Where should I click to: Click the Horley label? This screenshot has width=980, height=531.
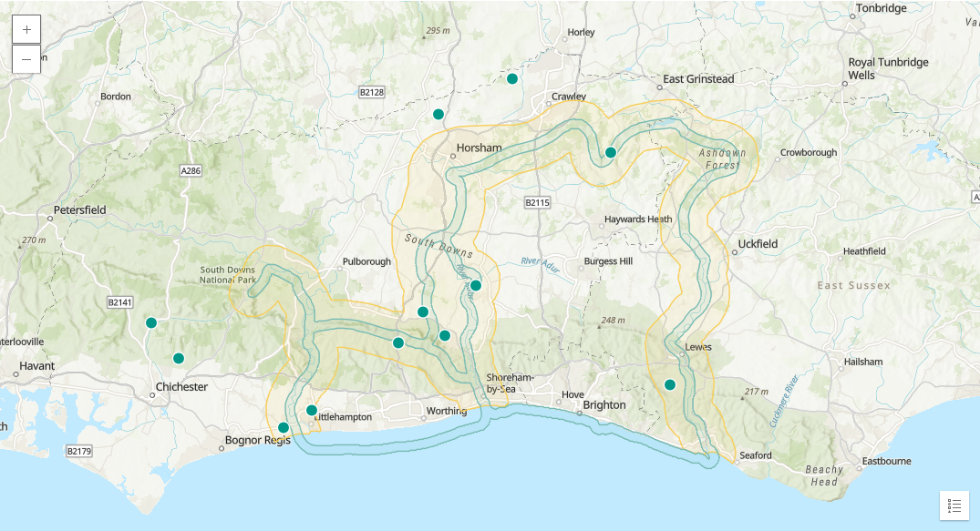(581, 32)
